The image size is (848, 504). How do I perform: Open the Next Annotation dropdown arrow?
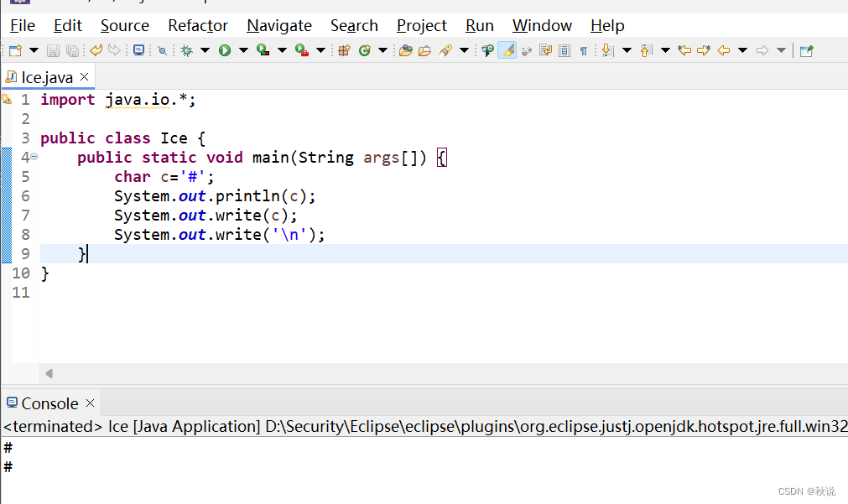coord(627,50)
